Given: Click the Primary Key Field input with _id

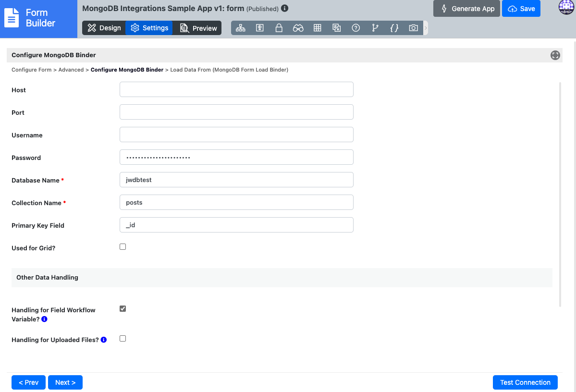Looking at the screenshot, I should (236, 225).
